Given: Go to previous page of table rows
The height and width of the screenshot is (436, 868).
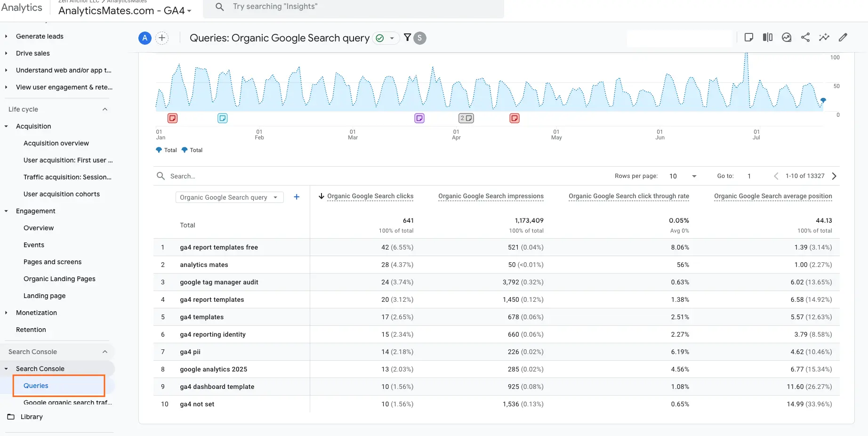Looking at the screenshot, I should pyautogui.click(x=776, y=176).
